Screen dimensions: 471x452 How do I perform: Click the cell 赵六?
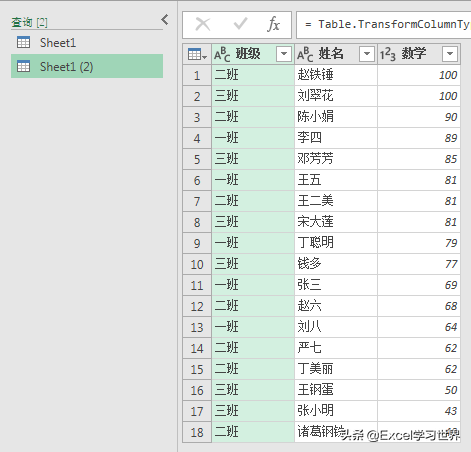tap(336, 306)
